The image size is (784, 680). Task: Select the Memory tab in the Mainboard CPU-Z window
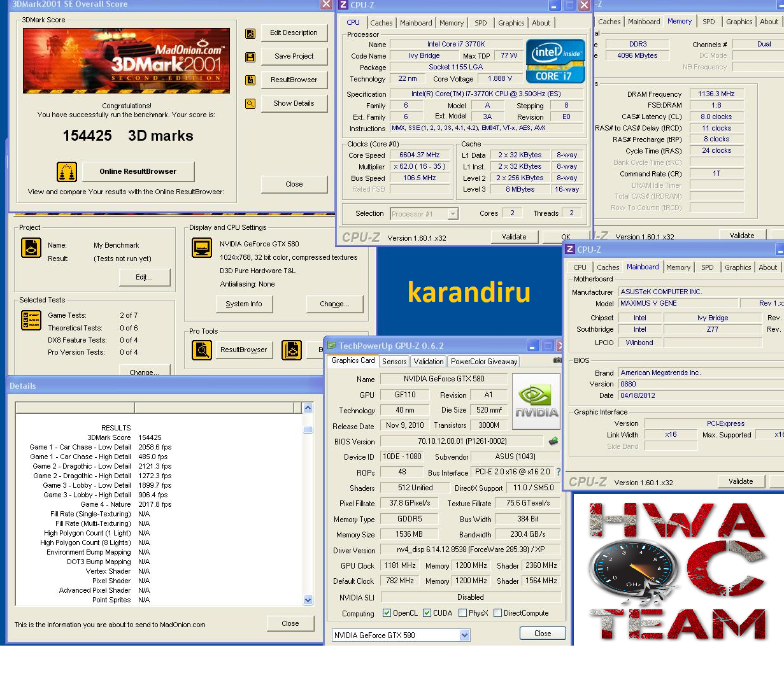click(678, 268)
